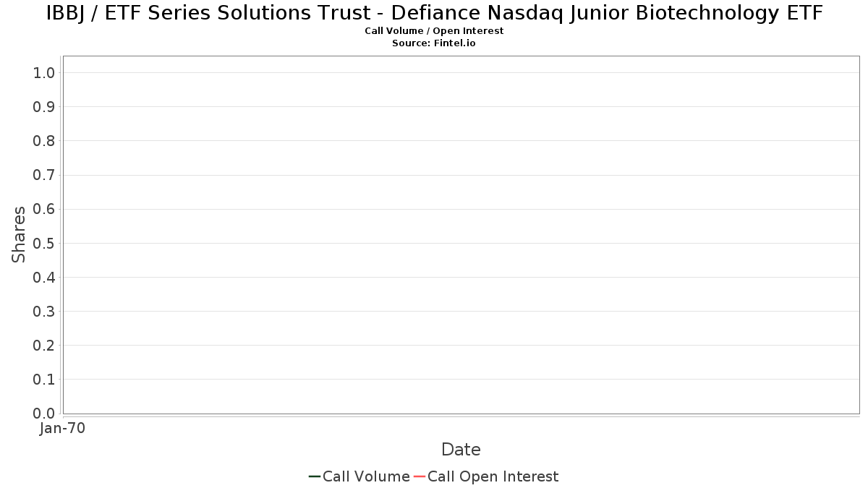868x488 pixels.
Task: Click the Call Volume / Open Interest subtitle
Action: tap(434, 31)
